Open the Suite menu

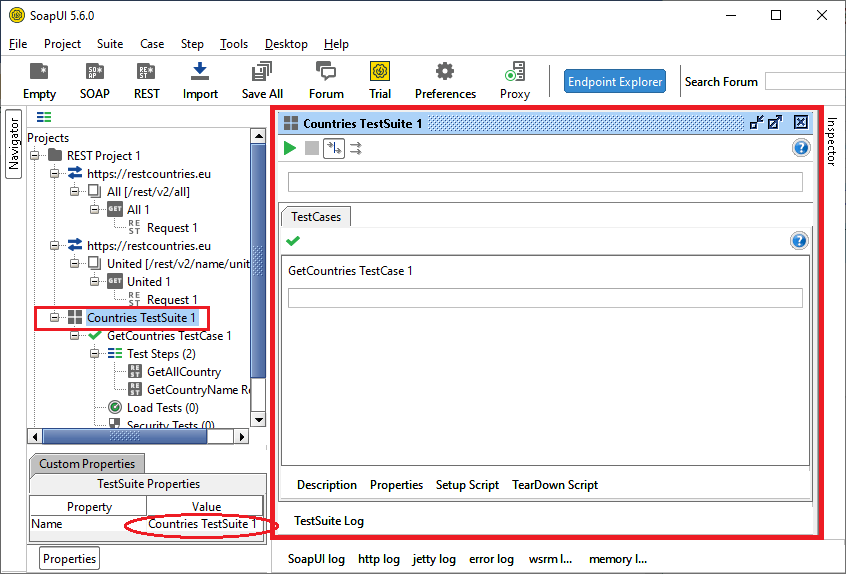tap(110, 44)
